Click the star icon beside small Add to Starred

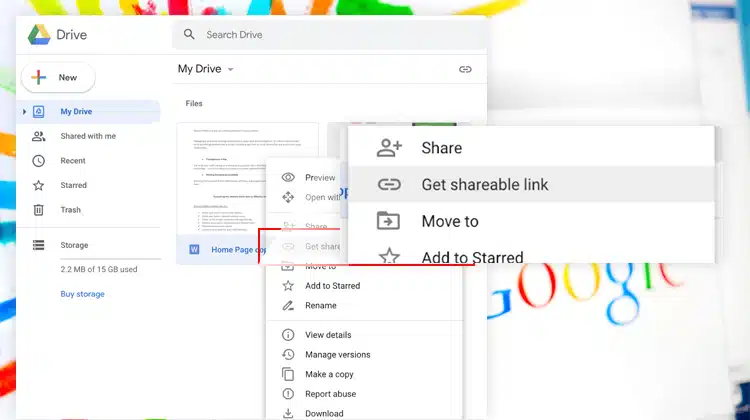point(288,286)
